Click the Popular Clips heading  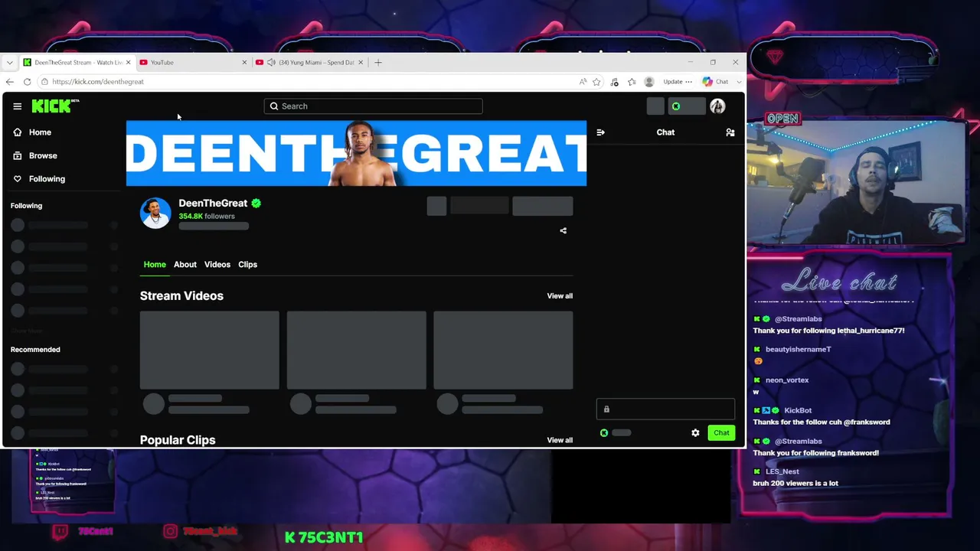coord(178,440)
